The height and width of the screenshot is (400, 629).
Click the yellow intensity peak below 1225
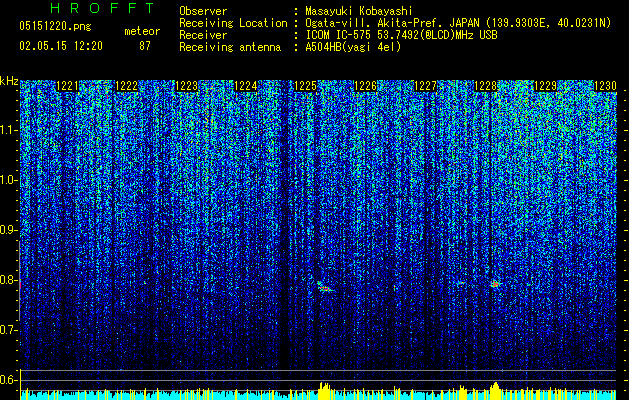(x=325, y=391)
